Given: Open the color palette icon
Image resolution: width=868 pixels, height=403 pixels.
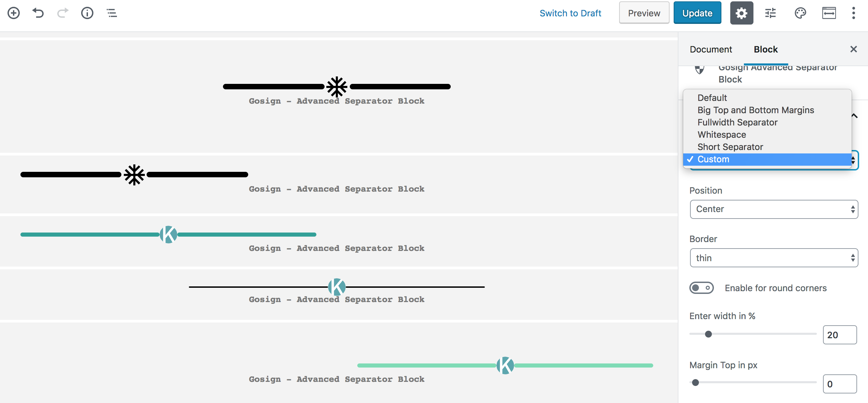Looking at the screenshot, I should tap(800, 13).
